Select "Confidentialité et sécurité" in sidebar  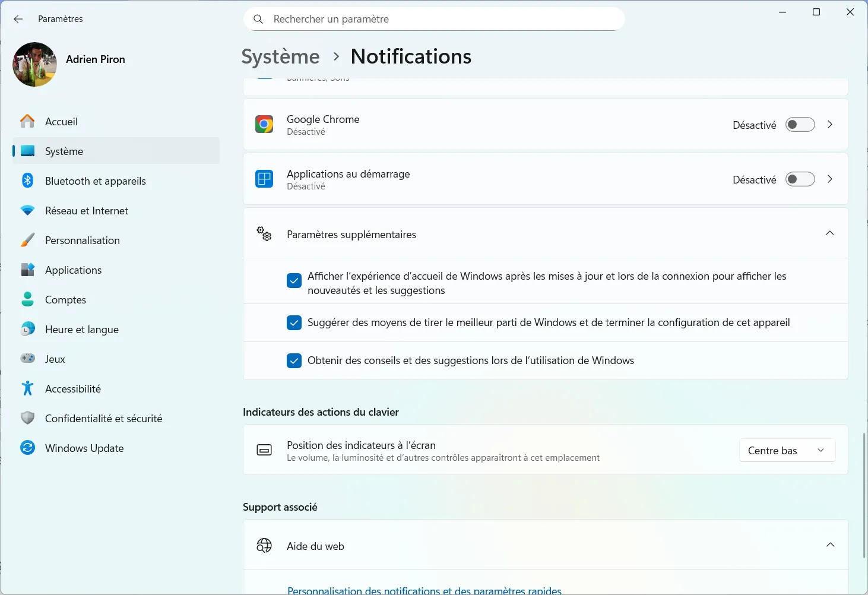click(x=103, y=418)
